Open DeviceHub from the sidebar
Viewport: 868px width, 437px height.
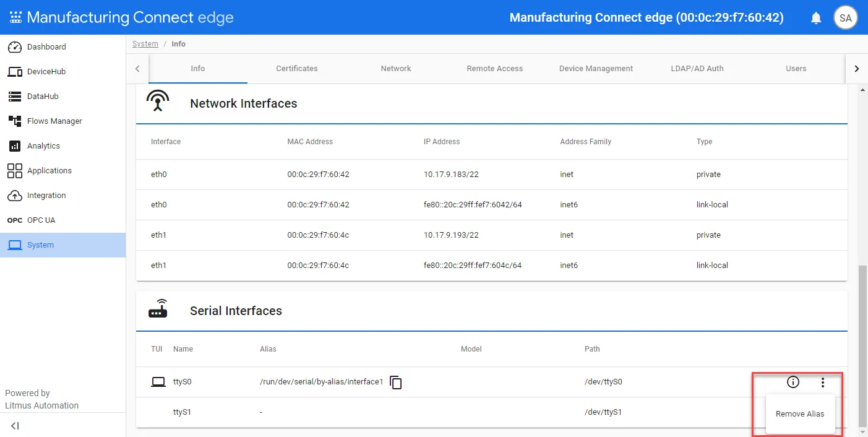point(62,72)
